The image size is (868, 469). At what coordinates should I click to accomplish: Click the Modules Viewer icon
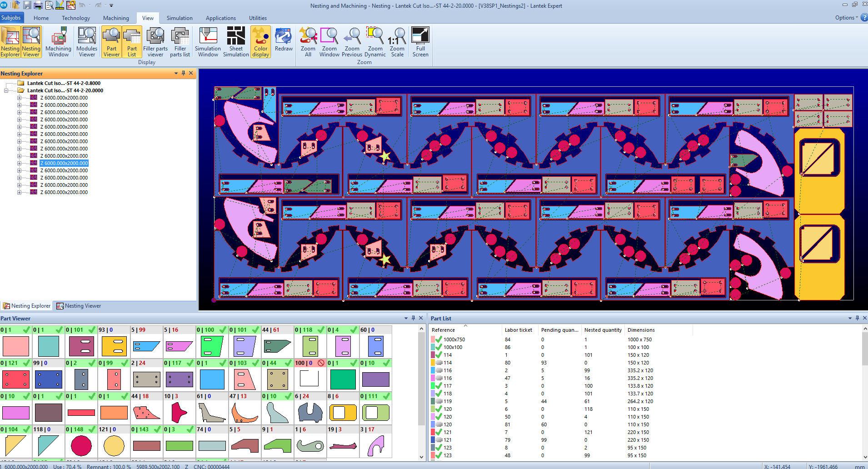(87, 42)
